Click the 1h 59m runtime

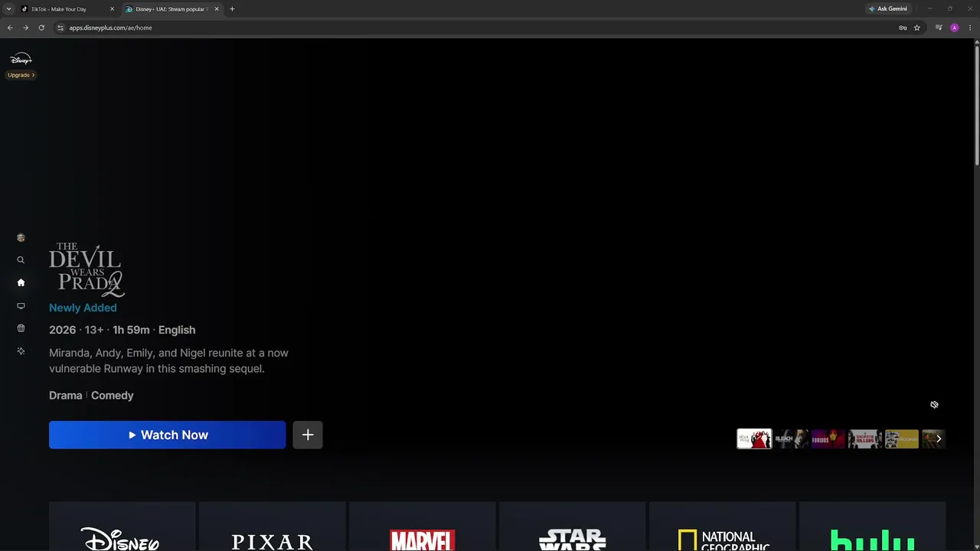(x=131, y=330)
